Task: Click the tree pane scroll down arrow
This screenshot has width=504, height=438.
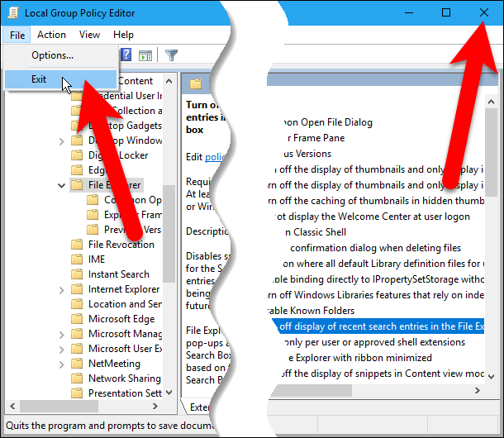Action: click(169, 393)
